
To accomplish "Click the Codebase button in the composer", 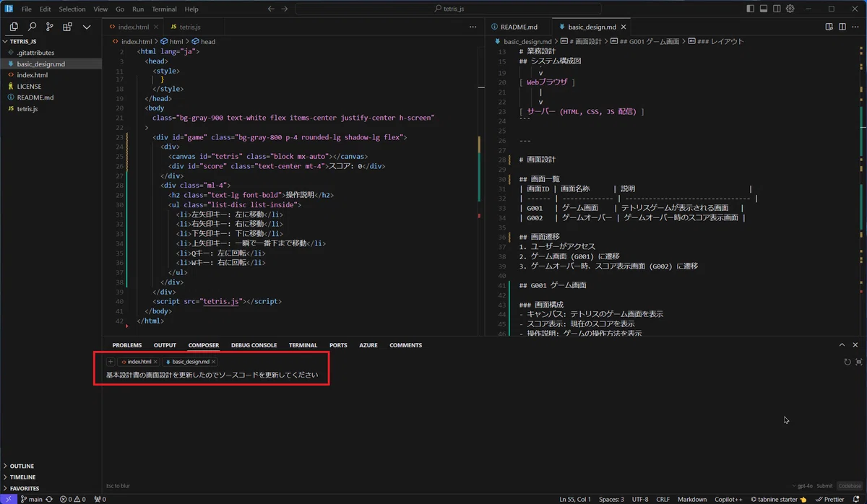I will (x=849, y=486).
